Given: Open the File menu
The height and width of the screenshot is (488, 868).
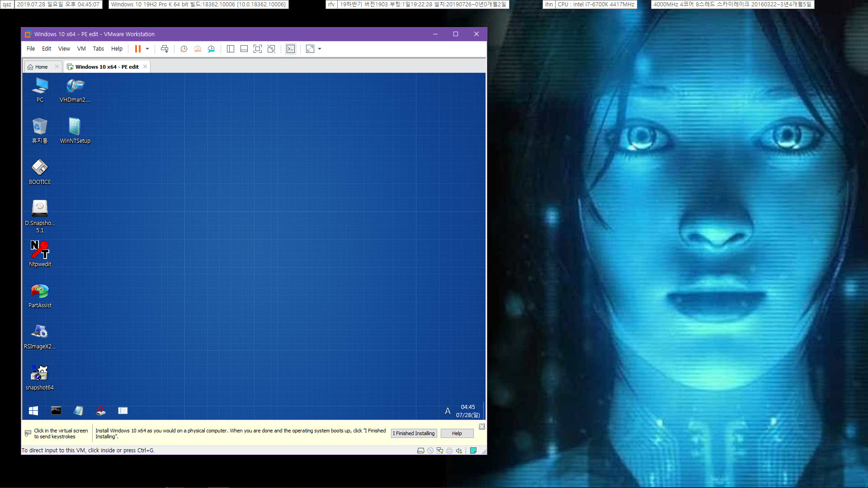Looking at the screenshot, I should pos(31,49).
